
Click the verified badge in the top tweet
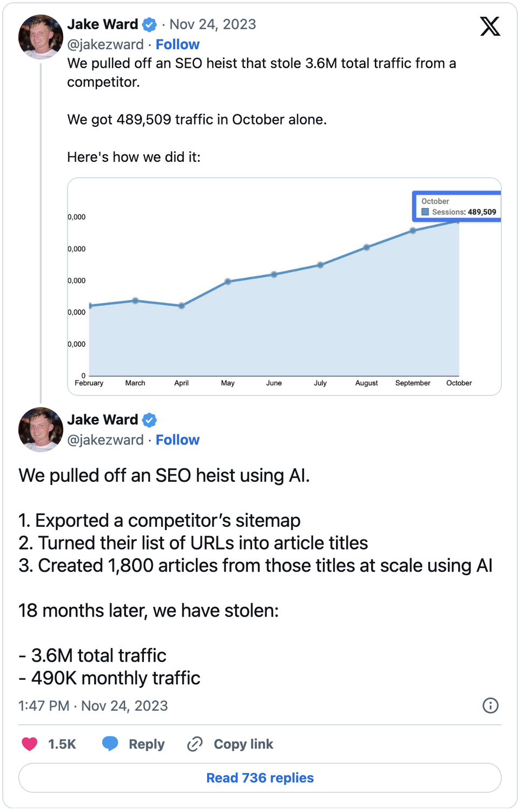(x=149, y=24)
